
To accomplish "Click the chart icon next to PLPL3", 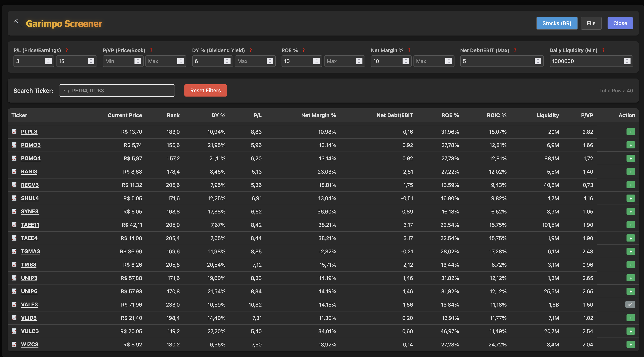I will coord(14,131).
